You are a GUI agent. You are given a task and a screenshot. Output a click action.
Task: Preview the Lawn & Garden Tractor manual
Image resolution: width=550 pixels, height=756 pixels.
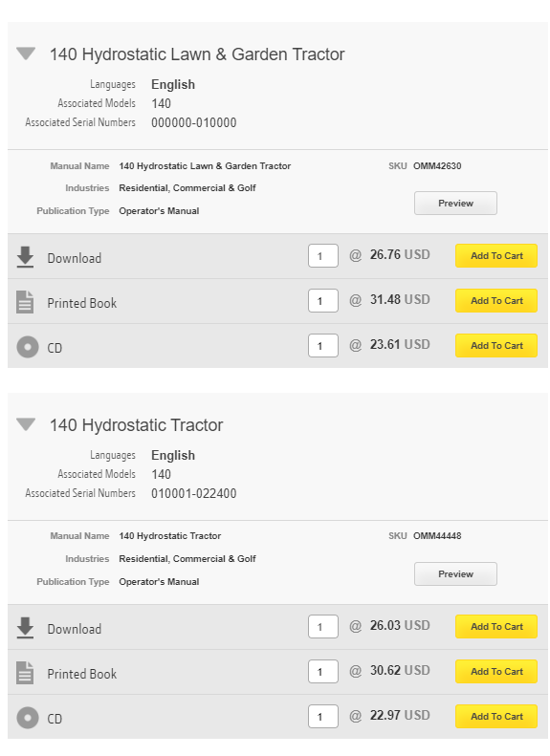tap(455, 203)
